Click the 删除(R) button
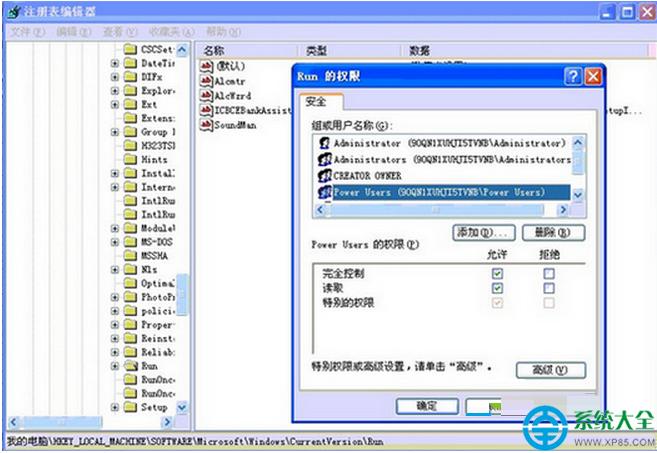The width and height of the screenshot is (657, 453). click(x=553, y=233)
